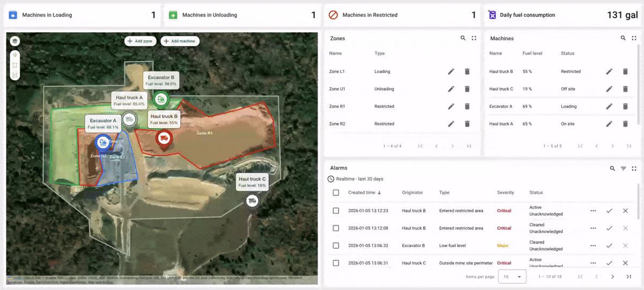Delete Zone L1 using trash icon
644x290 pixels.
tap(467, 71)
